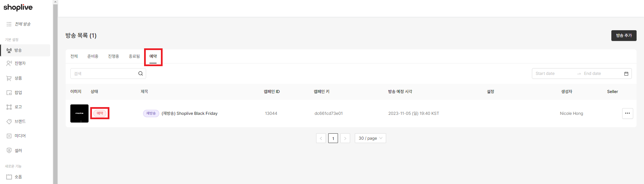644x184 pixels.
Task: Click the Start date field
Action: tap(554, 74)
